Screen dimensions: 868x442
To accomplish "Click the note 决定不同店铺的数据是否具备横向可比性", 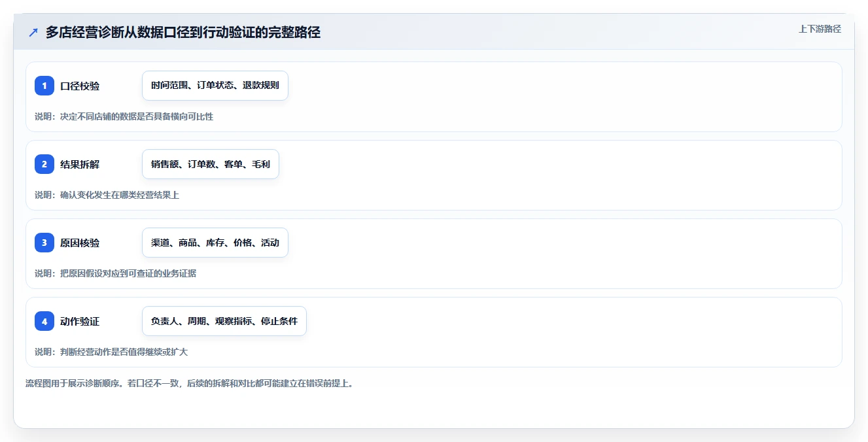I will coord(137,116).
